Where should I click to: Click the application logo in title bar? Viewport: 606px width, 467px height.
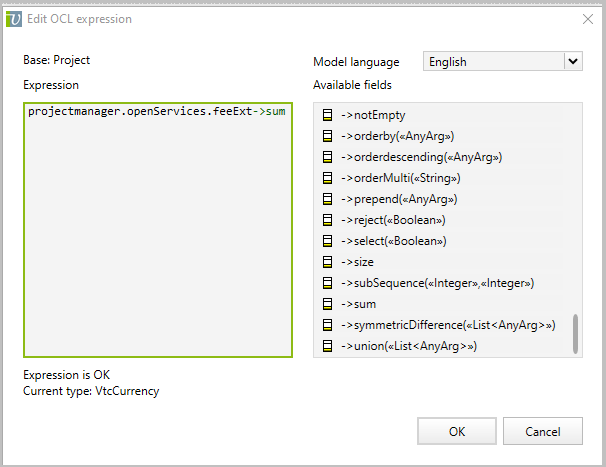coord(14,19)
